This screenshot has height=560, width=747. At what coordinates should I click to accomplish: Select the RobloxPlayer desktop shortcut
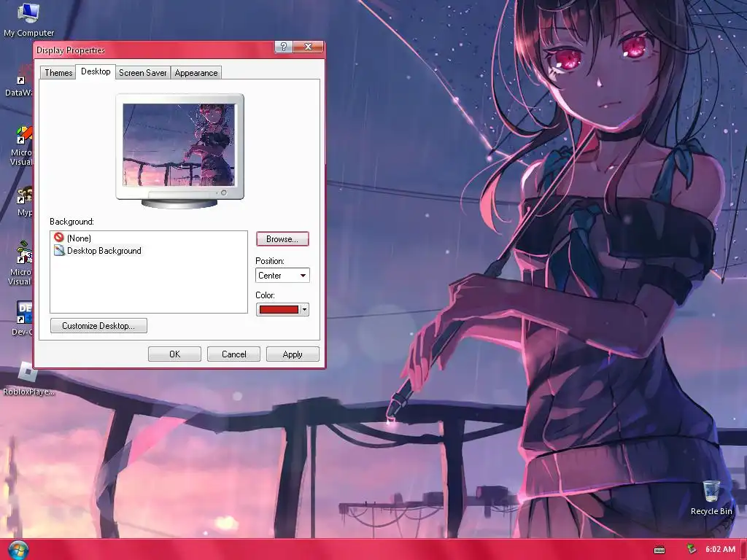coord(28,379)
